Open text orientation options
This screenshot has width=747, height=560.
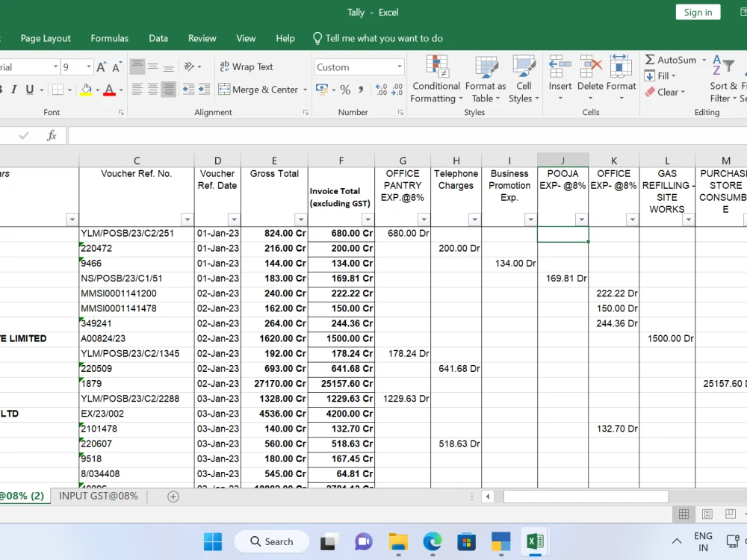[x=192, y=66]
